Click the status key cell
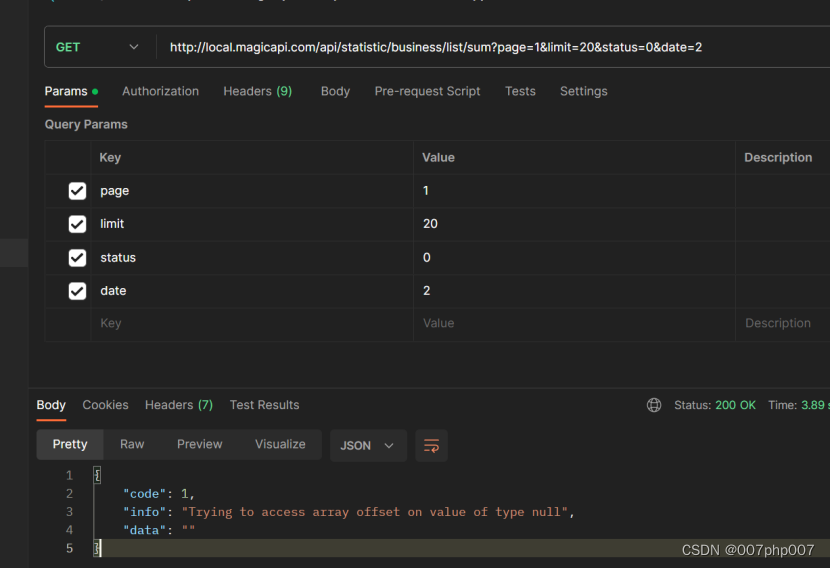 click(252, 258)
